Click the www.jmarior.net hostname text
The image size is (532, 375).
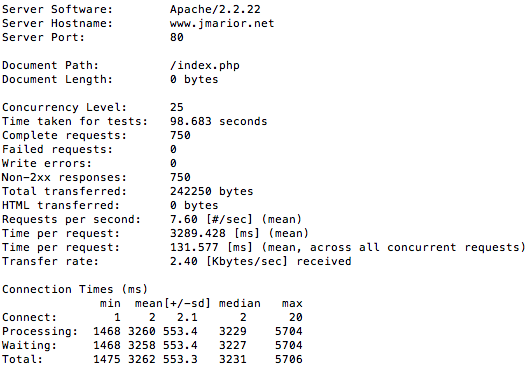[222, 23]
